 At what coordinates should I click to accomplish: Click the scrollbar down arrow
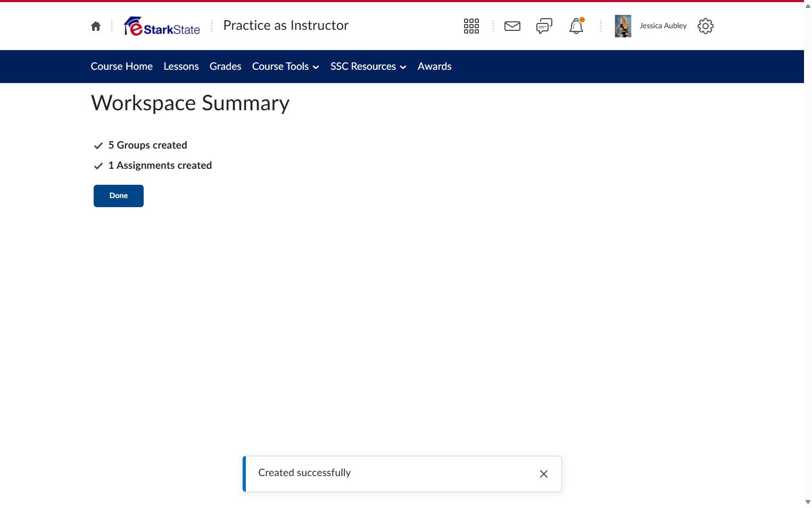808,502
